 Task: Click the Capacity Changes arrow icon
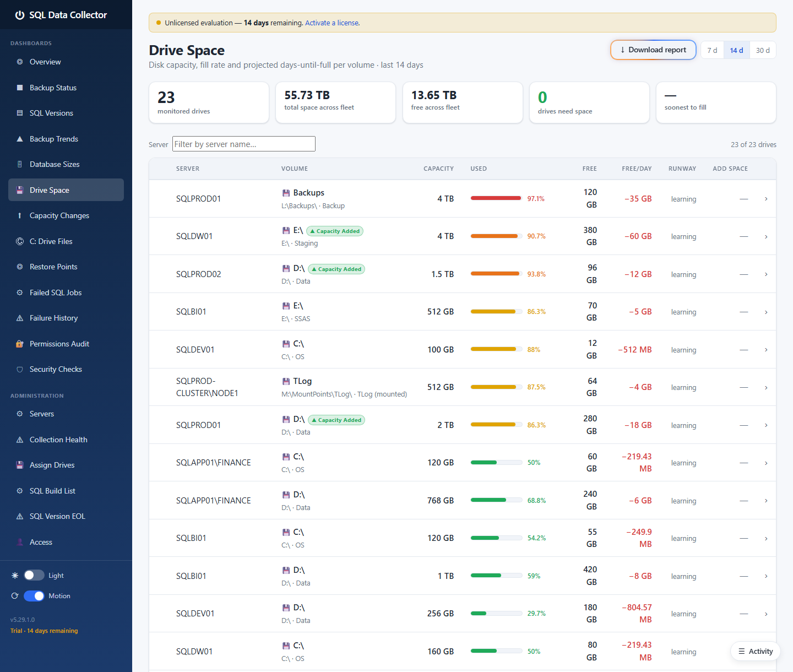click(x=20, y=215)
